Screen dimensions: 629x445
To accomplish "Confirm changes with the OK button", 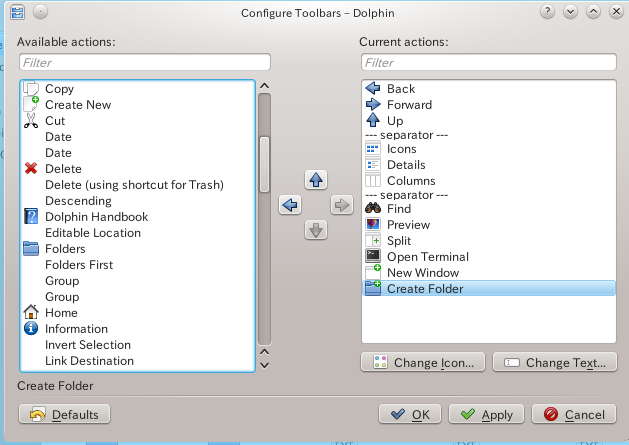I will [x=410, y=414].
